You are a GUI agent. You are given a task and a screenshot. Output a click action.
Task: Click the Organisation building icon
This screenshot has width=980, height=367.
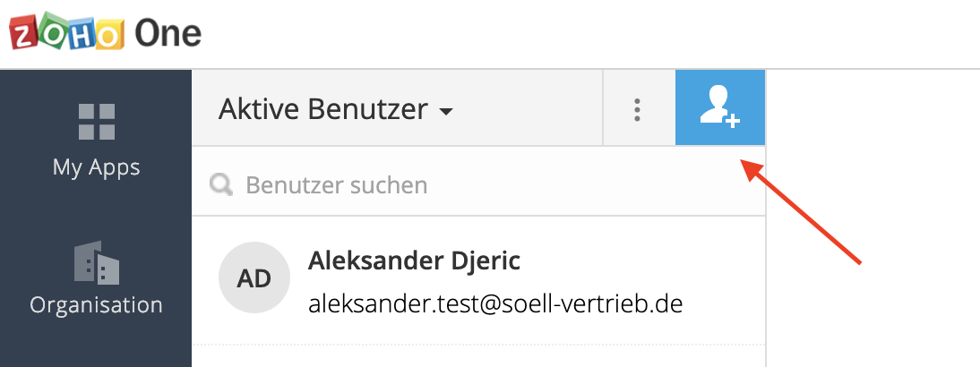point(96,263)
